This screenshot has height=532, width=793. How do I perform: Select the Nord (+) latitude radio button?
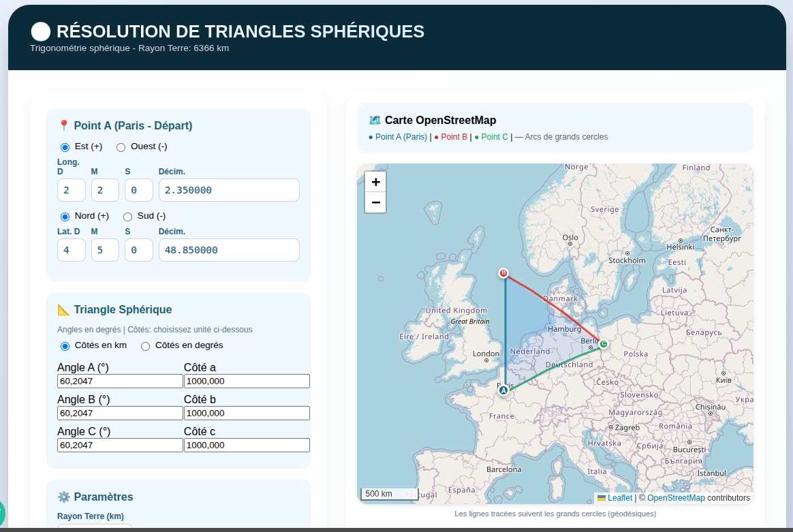(x=65, y=217)
